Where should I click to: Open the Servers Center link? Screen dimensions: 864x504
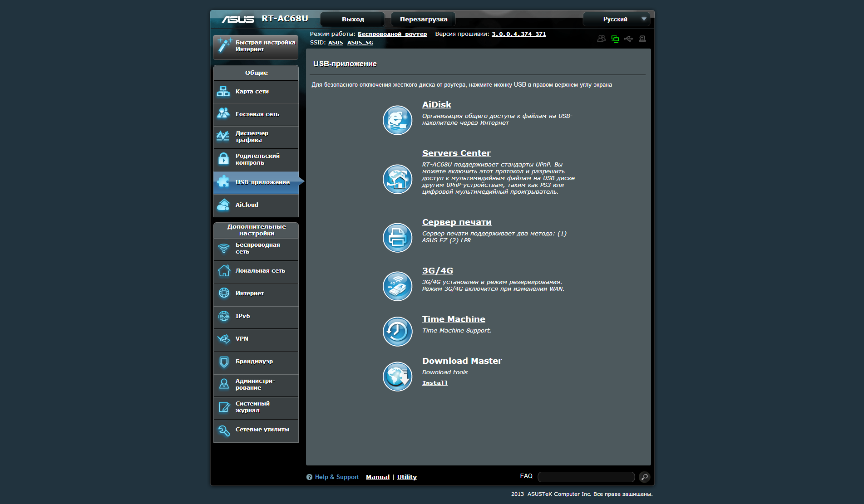tap(456, 153)
